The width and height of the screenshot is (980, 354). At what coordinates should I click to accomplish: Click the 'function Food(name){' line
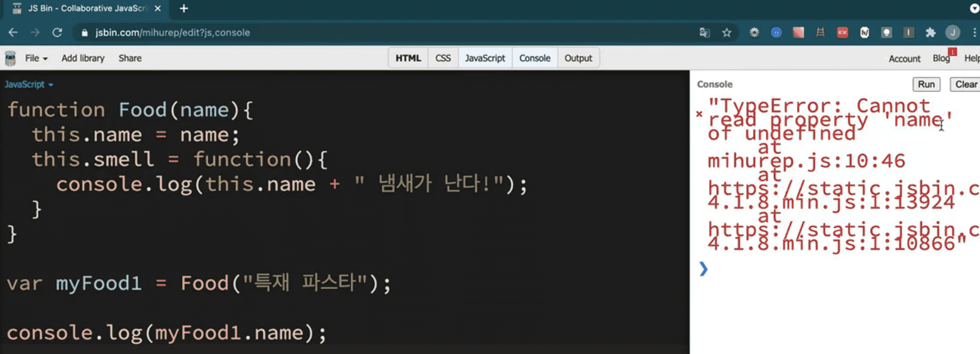(x=130, y=109)
